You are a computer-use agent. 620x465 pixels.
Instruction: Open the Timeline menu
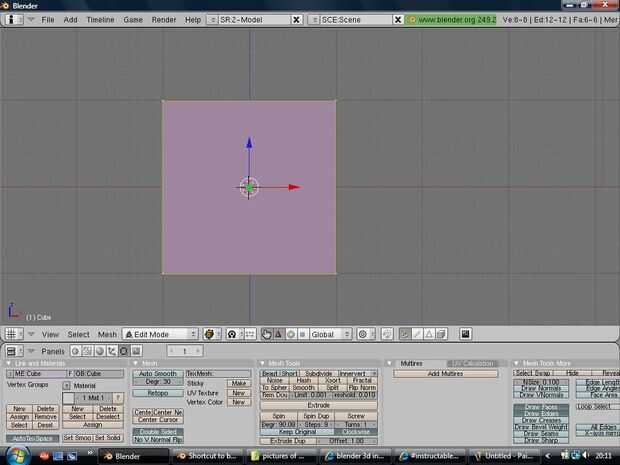(x=100, y=19)
